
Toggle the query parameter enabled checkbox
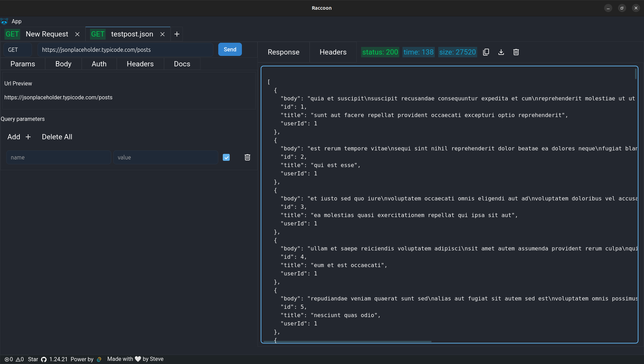coord(226,157)
